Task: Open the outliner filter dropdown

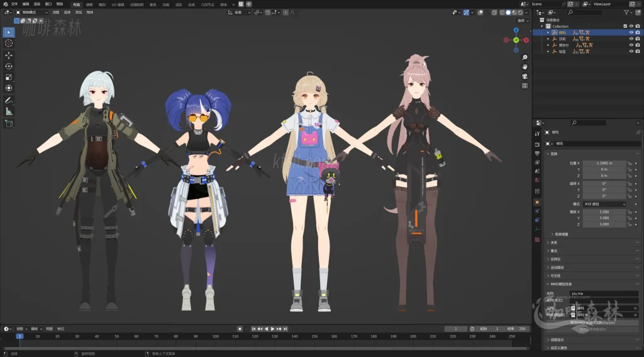Action: [x=628, y=13]
